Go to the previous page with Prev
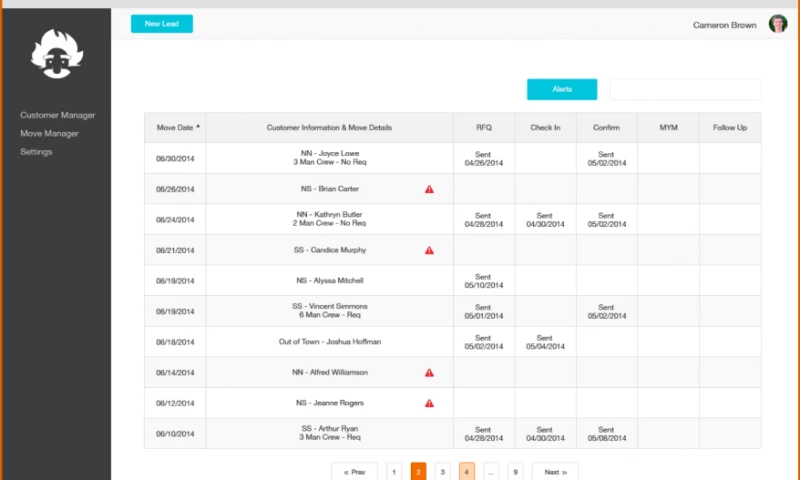Screen dimensions: 800x480 (354, 471)
